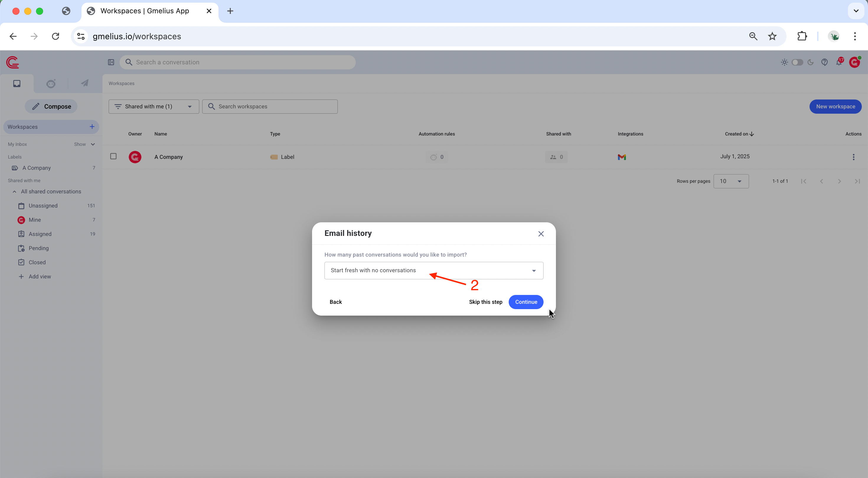Open the tab search dropdown arrow
Image resolution: width=868 pixels, height=478 pixels.
tap(856, 11)
